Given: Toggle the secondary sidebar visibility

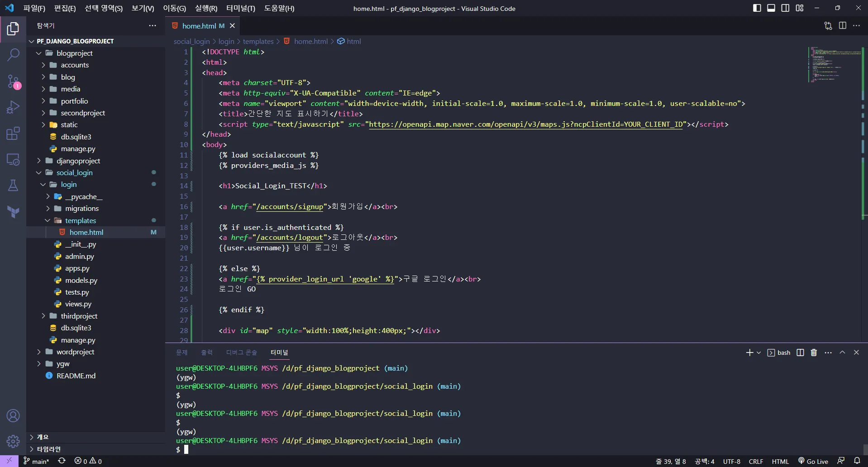Looking at the screenshot, I should pyautogui.click(x=785, y=8).
